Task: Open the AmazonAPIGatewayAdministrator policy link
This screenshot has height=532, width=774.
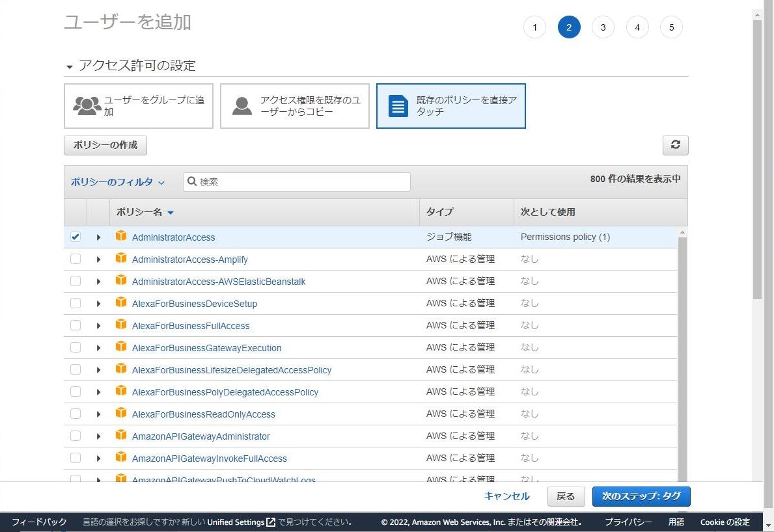Action: (200, 436)
